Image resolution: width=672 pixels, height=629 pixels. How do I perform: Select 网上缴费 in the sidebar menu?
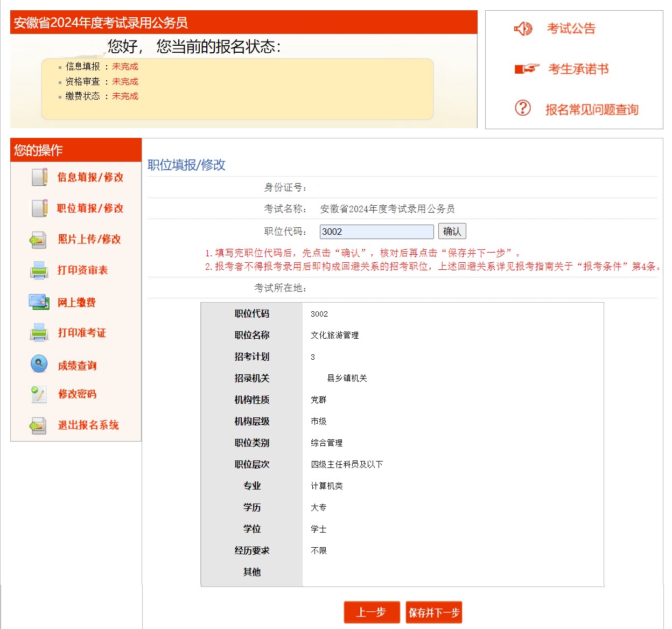[77, 303]
